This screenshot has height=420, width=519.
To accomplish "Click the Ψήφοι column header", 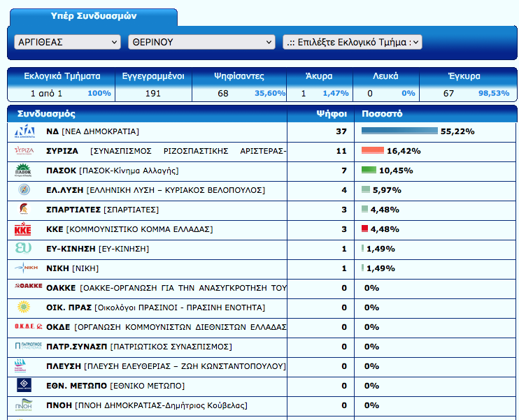I will pos(322,114).
